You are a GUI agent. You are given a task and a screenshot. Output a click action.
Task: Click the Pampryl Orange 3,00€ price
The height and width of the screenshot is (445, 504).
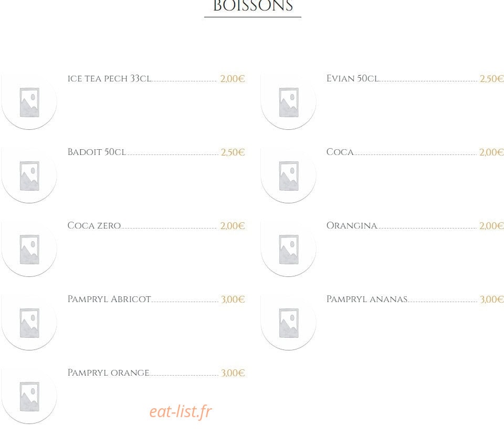[233, 373]
